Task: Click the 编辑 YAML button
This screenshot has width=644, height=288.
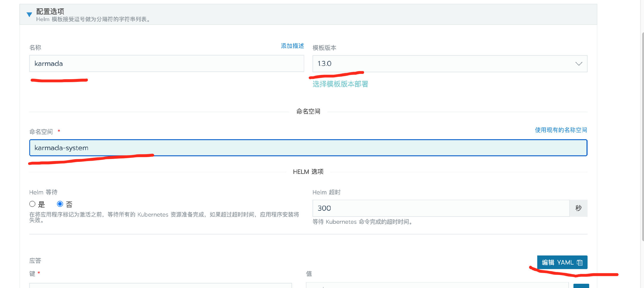Action: (x=562, y=262)
